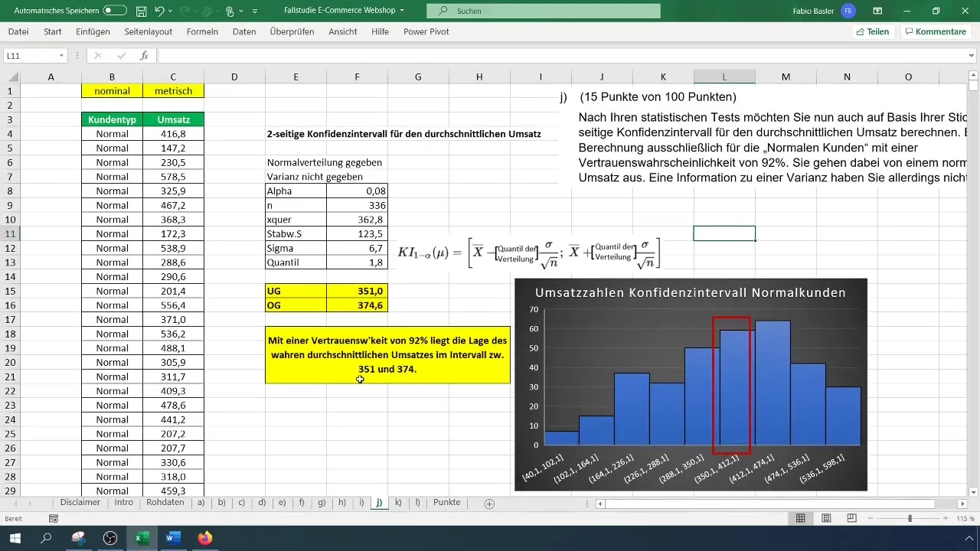Switch to Normal view icon in status bar

click(800, 518)
